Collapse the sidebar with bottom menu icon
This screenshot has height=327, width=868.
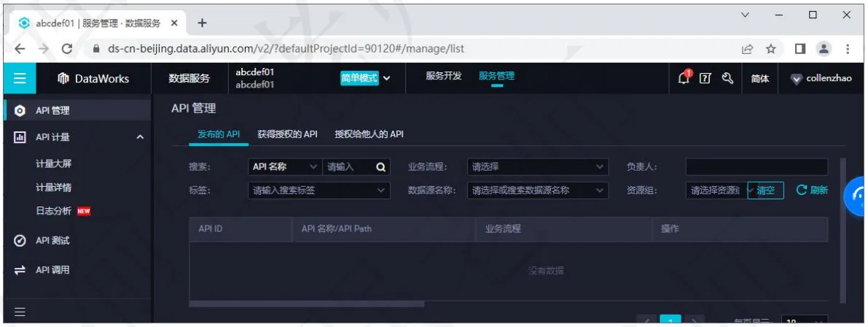[20, 312]
